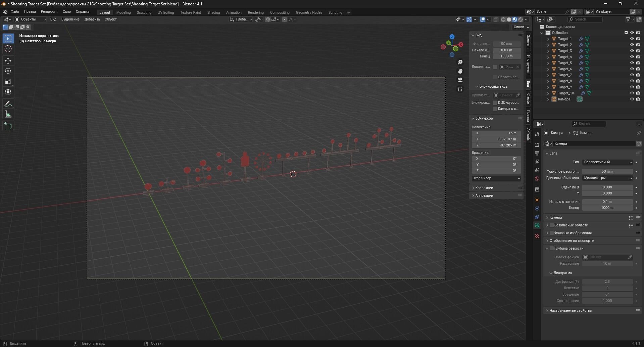Expand Target_7 tree item
This screenshot has width=644, height=347.
(548, 75)
